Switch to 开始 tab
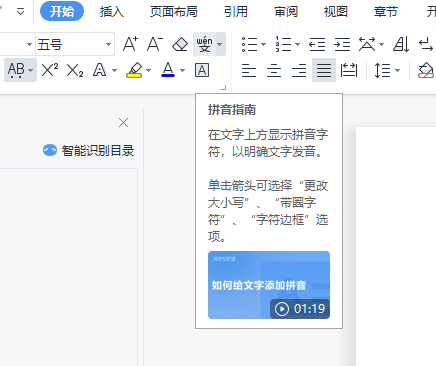Image resolution: width=436 pixels, height=366 pixels. click(62, 11)
